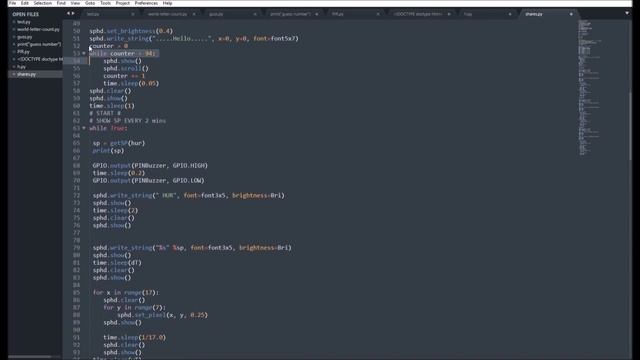640x360 pixels.
Task: Open the Preferences menu
Action: pyautogui.click(x=146, y=3)
